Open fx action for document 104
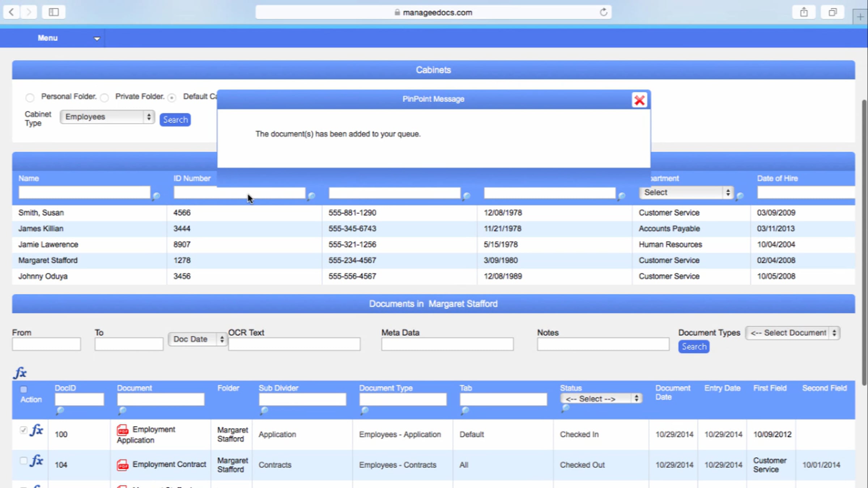This screenshot has width=868, height=488. (37, 461)
